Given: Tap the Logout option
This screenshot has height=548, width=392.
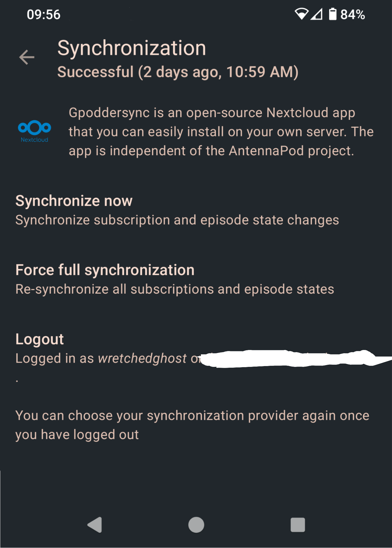Looking at the screenshot, I should (39, 339).
